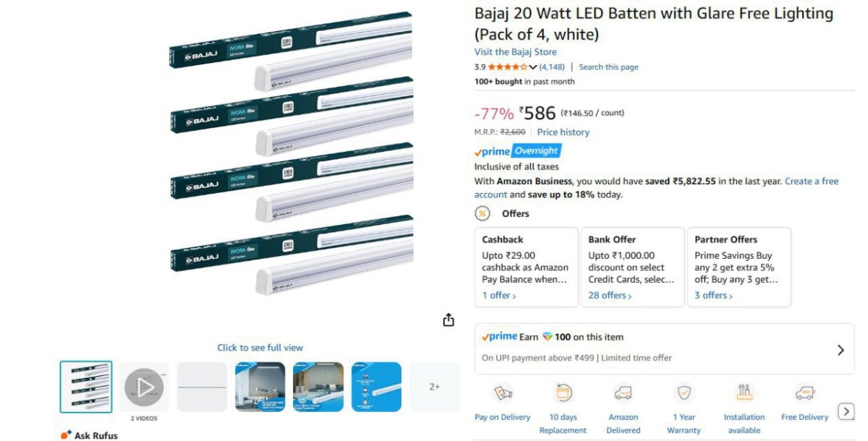Open the 2+ more images thumbnail
Image resolution: width=868 pixels, height=441 pixels.
pyautogui.click(x=435, y=388)
